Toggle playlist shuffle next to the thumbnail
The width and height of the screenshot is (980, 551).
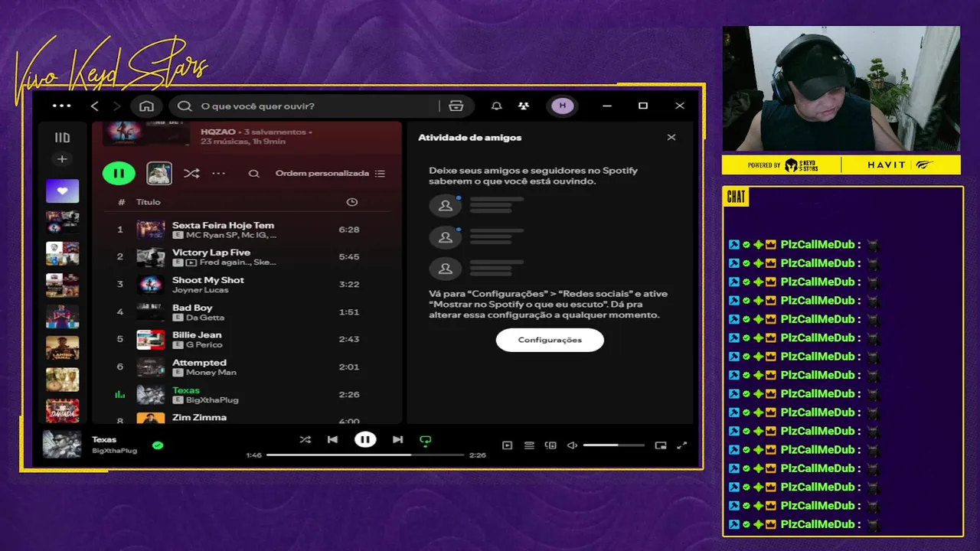pyautogui.click(x=191, y=173)
